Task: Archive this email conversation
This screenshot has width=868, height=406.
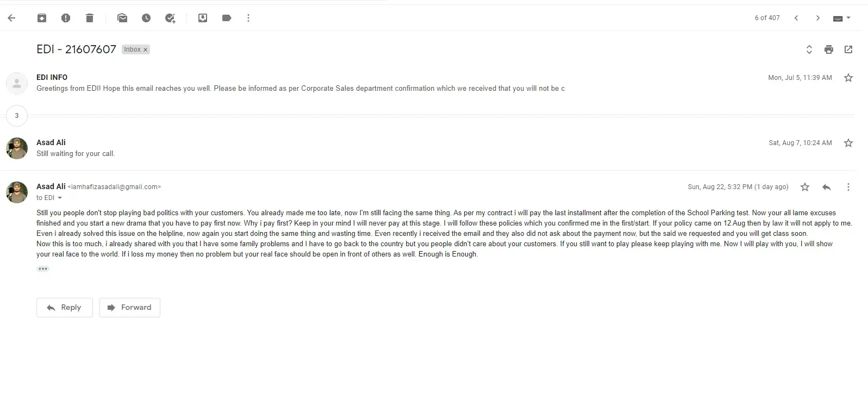Action: (x=42, y=18)
